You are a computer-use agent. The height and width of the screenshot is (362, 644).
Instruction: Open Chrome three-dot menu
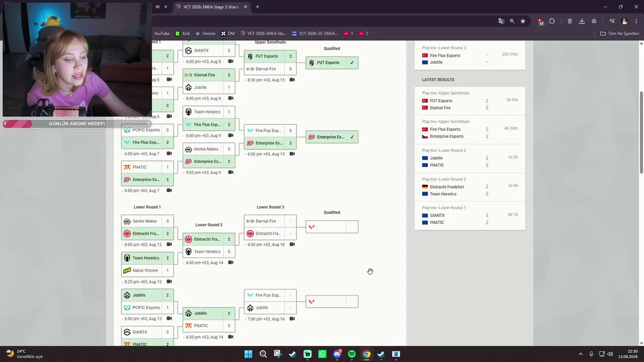[636, 21]
